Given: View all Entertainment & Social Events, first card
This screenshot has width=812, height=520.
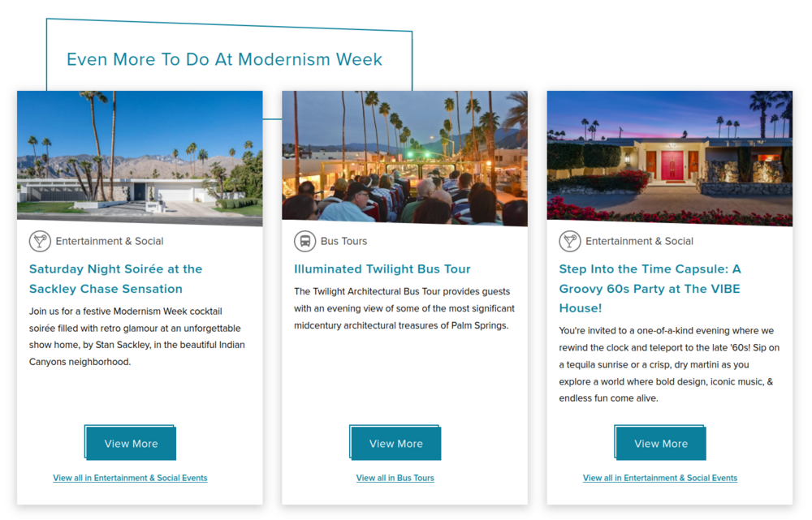Looking at the screenshot, I should click(x=130, y=478).
